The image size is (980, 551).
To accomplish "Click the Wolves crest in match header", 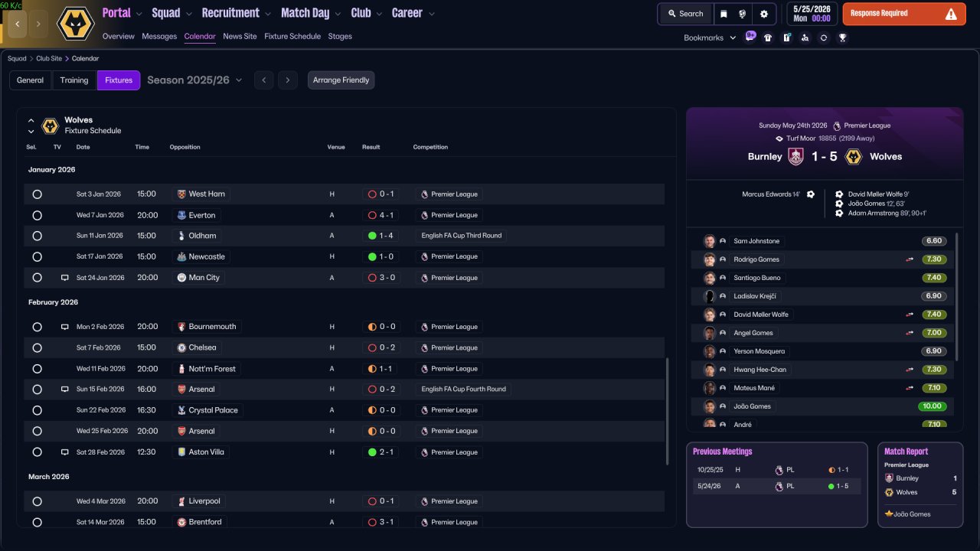I will pyautogui.click(x=854, y=157).
